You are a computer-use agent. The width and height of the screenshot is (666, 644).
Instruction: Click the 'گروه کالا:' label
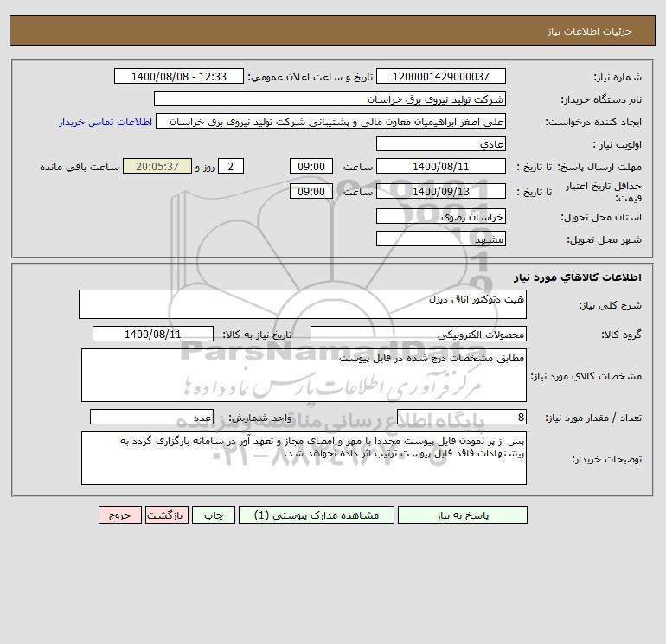coord(621,335)
